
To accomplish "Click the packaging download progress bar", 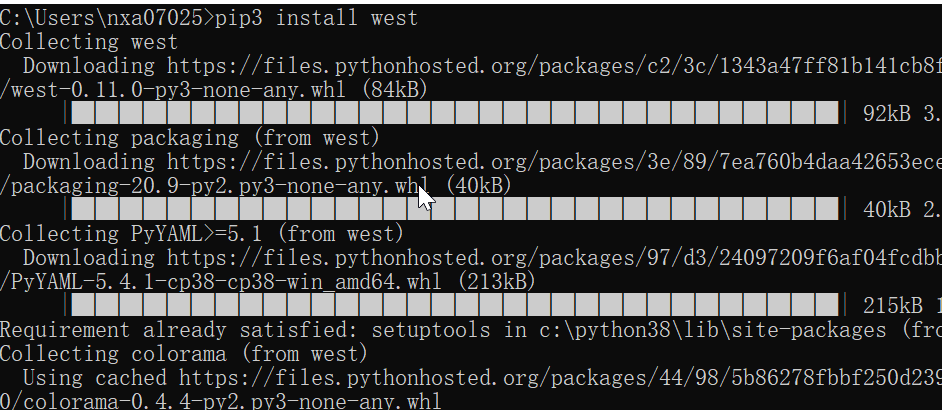I will [455, 210].
